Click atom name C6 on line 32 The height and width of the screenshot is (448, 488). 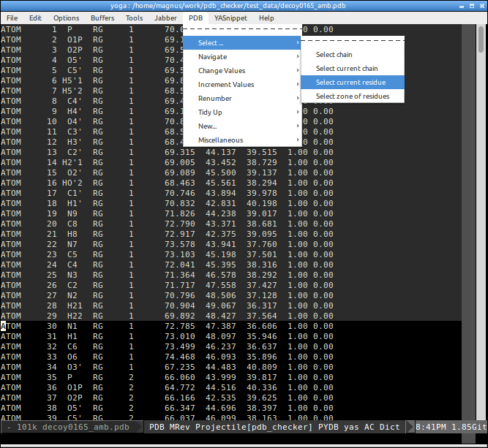[x=72, y=346]
